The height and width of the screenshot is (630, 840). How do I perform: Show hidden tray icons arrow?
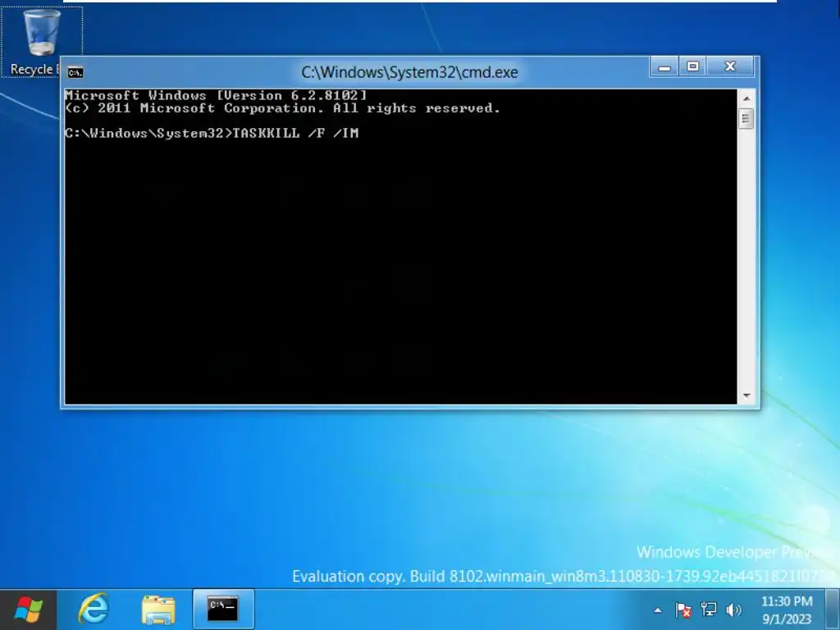[658, 609]
